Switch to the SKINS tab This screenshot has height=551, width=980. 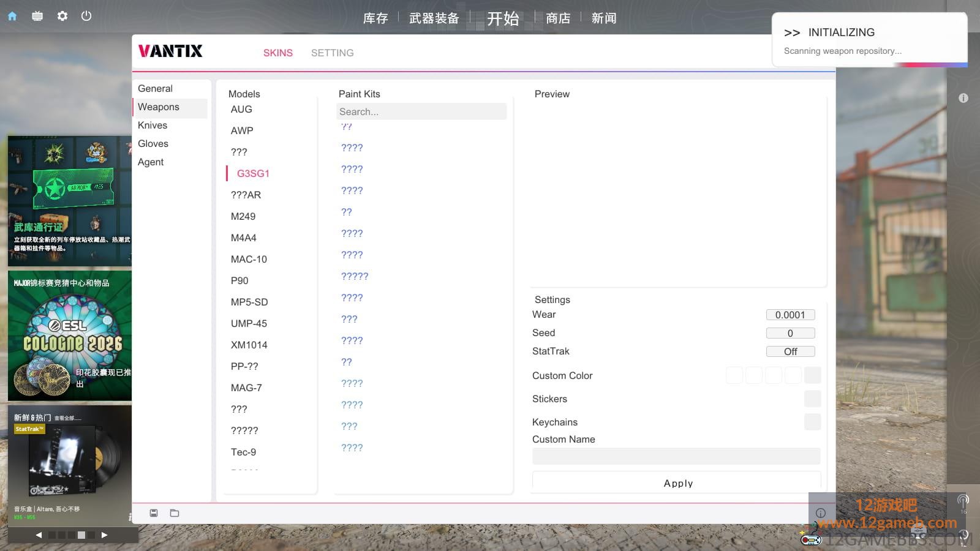(278, 53)
